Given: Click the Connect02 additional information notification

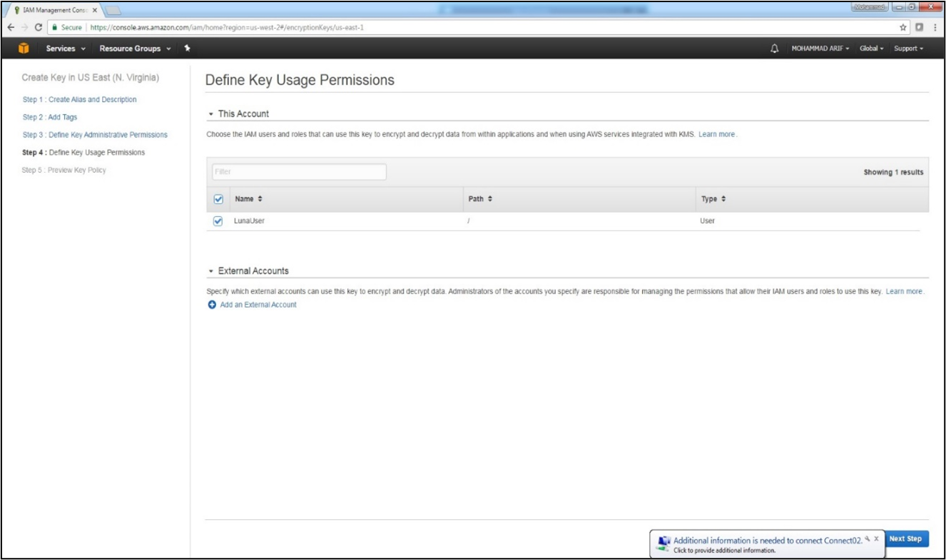Looking at the screenshot, I should [x=767, y=544].
